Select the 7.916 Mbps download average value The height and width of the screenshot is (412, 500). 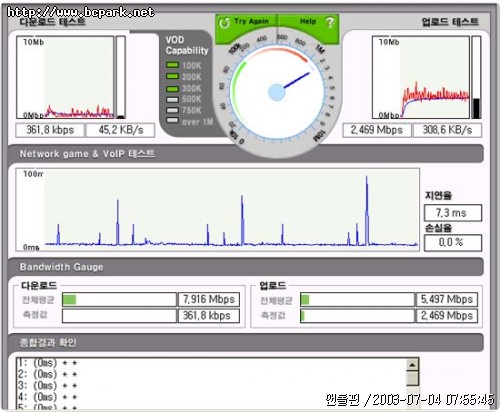tap(209, 299)
